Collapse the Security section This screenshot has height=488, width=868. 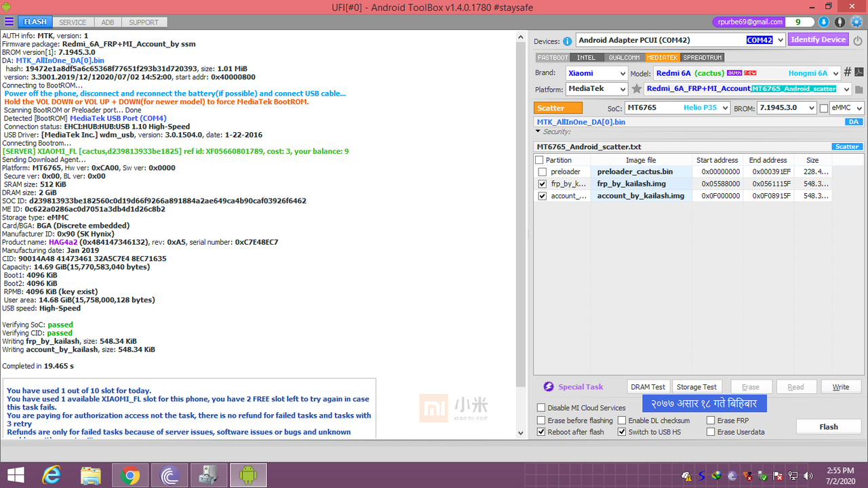click(x=538, y=131)
